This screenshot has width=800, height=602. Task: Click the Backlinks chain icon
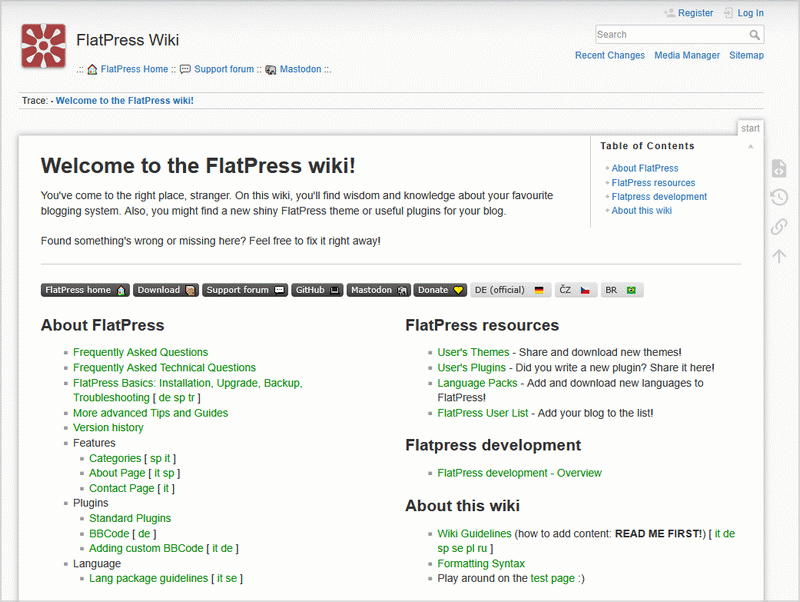pyautogui.click(x=778, y=227)
